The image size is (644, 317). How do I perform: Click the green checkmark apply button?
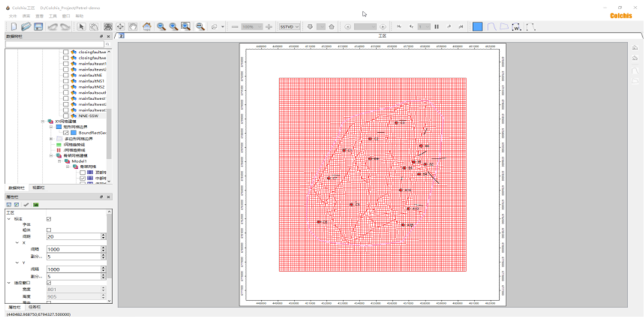[26, 204]
